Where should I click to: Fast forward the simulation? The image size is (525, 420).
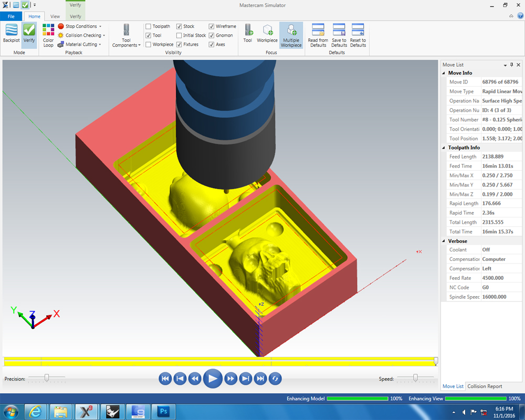pos(230,379)
